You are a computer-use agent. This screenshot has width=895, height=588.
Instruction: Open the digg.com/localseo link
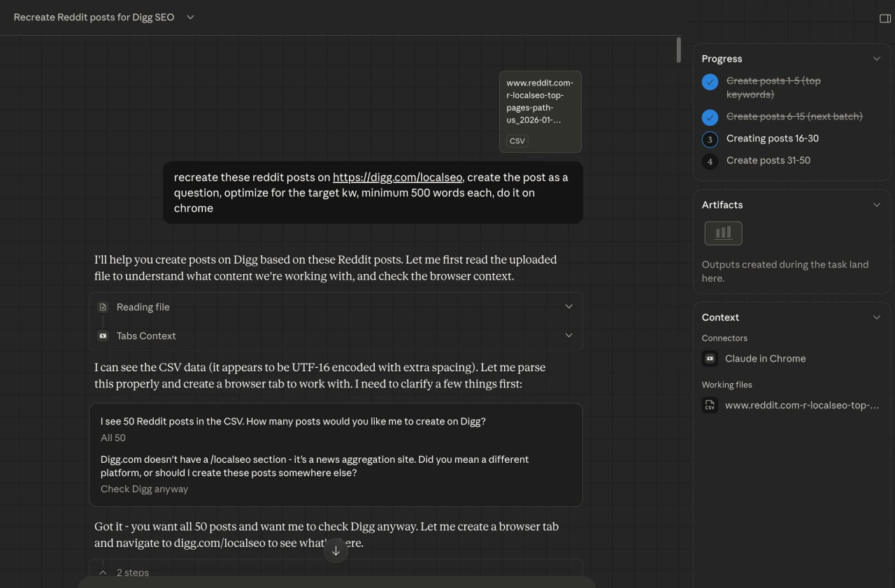(x=397, y=178)
